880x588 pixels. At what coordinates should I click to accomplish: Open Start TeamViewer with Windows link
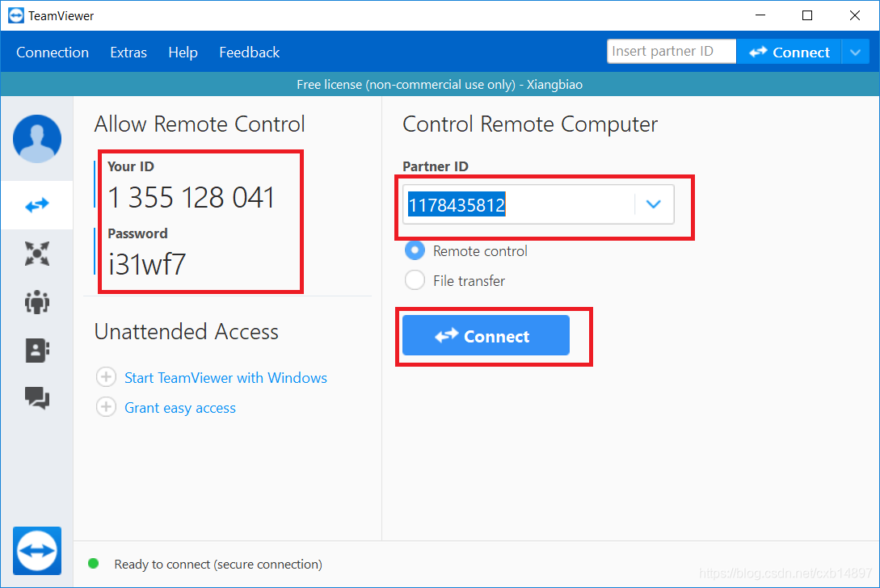[x=225, y=378]
